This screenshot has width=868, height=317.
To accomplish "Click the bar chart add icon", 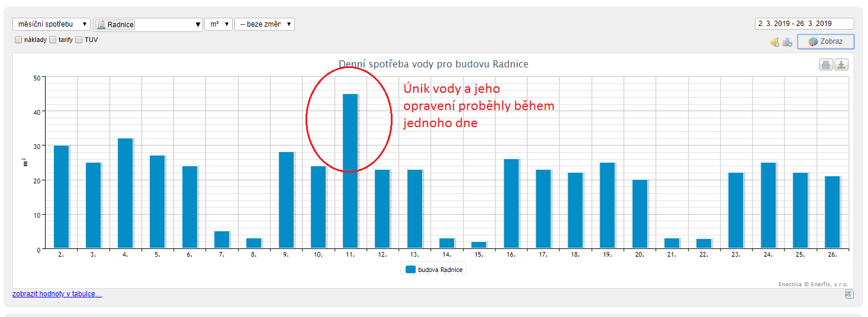I will pyautogui.click(x=787, y=42).
